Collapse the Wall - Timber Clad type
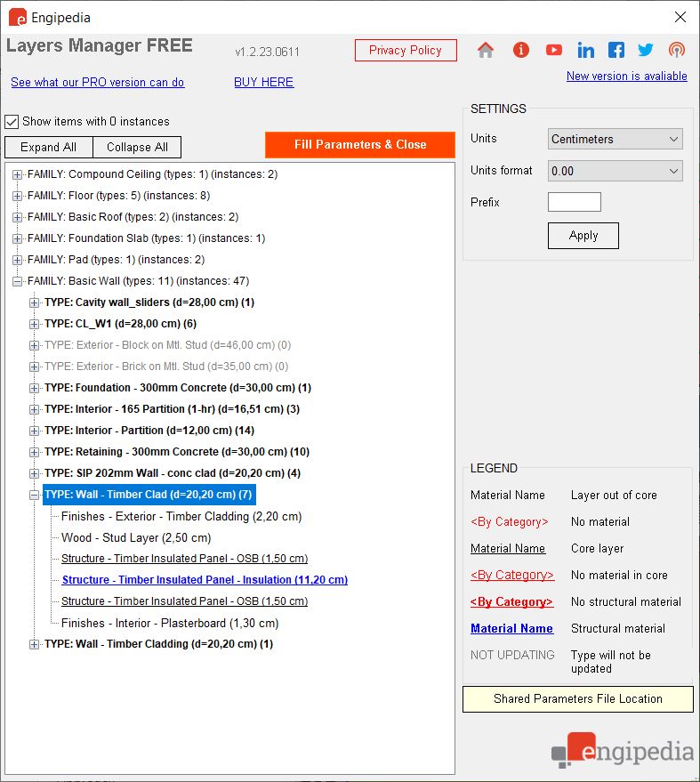This screenshot has width=700, height=782. pyautogui.click(x=34, y=495)
